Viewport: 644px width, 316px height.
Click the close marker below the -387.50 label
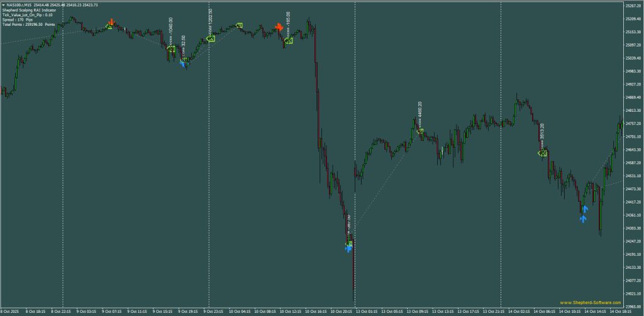348,244
